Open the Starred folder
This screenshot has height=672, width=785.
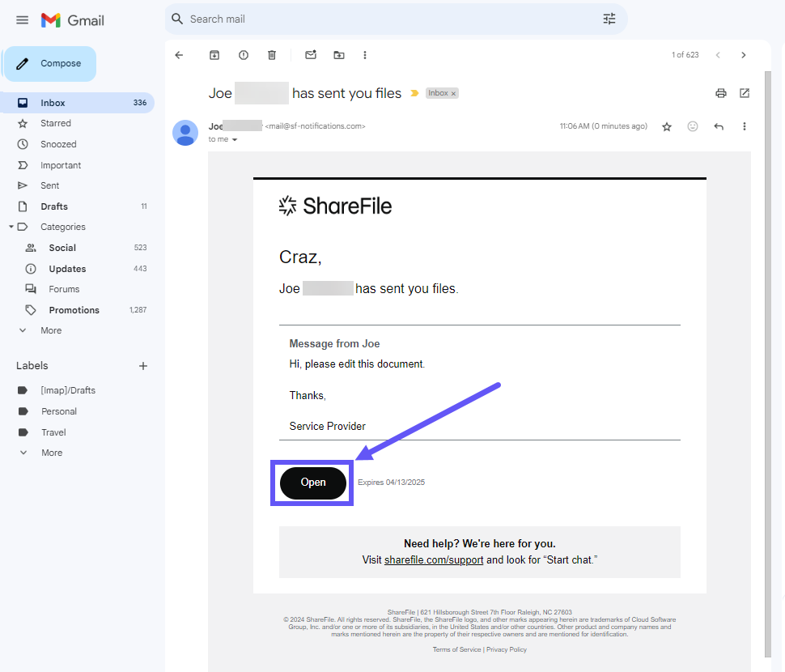(x=78, y=123)
